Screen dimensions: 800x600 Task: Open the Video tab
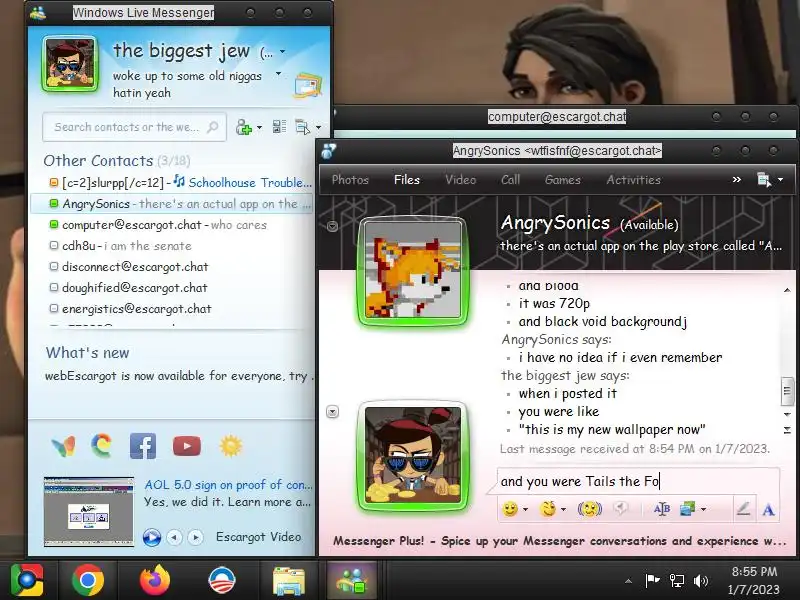pos(460,180)
